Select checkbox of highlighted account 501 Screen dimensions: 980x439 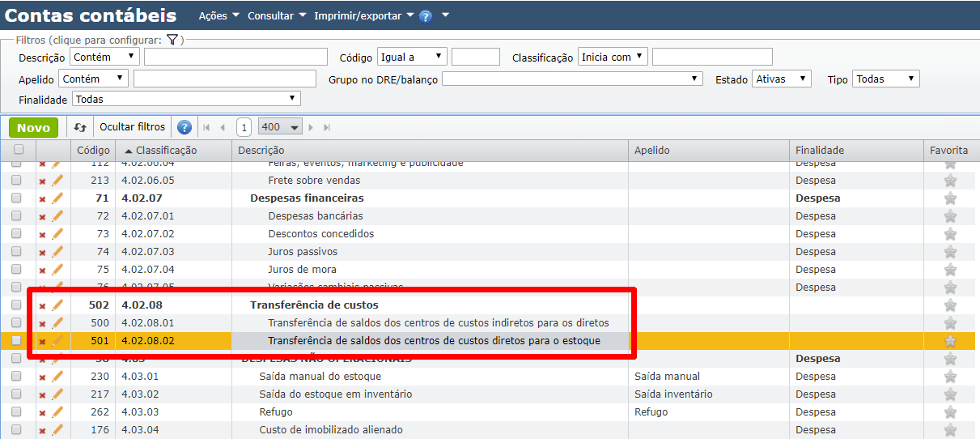point(16,340)
